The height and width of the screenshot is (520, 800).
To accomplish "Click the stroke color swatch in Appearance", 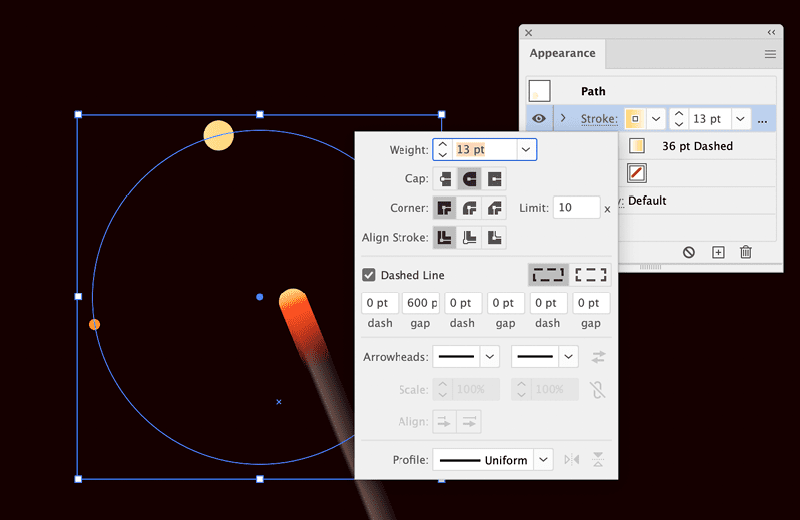I will tap(635, 119).
